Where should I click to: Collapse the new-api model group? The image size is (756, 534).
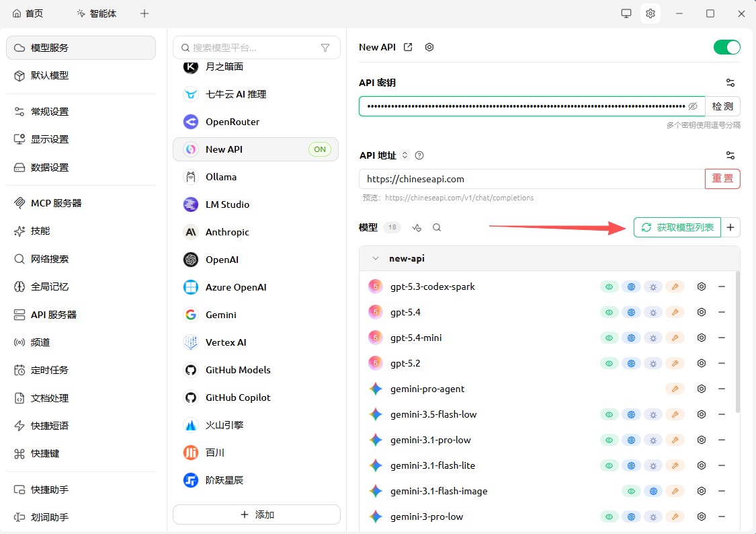coord(376,258)
